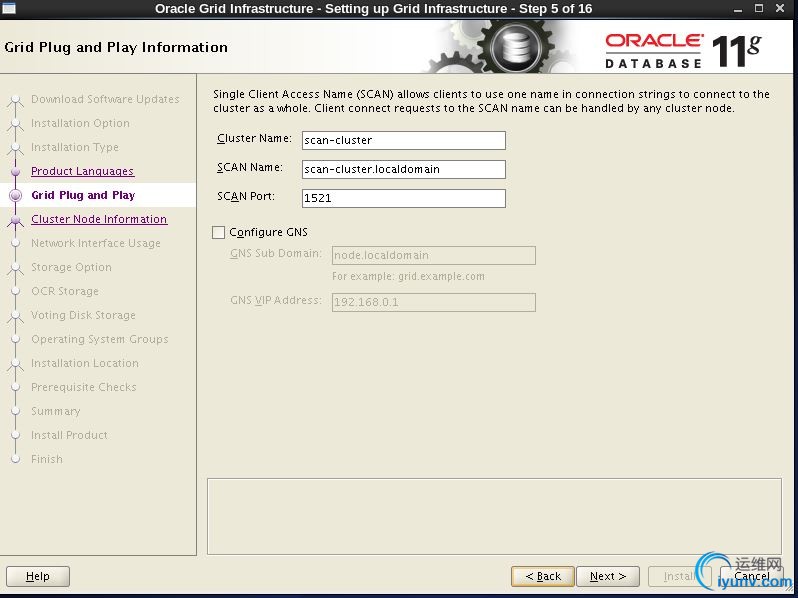This screenshot has height=598, width=798.
Task: Select the Finish step
Action: tap(47, 459)
